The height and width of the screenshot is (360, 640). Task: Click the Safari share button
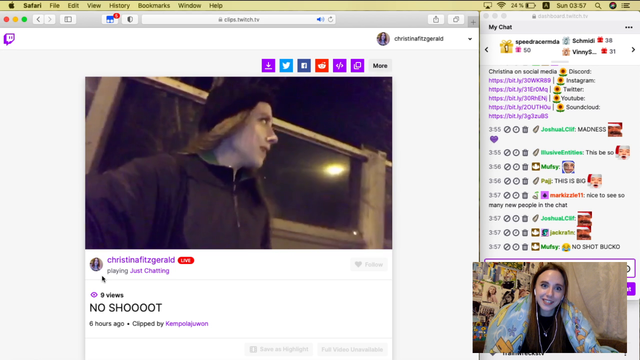436,19
